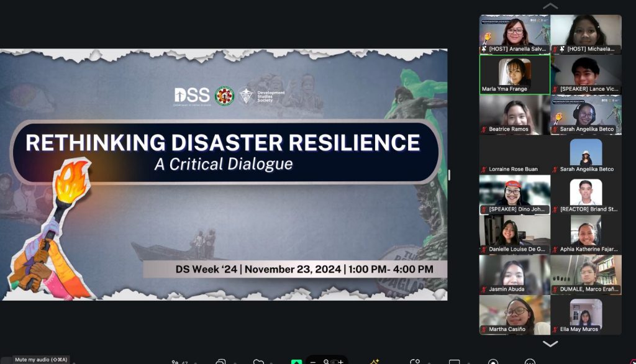Viewport: 636px width, 364px height.
Task: Click the 'Jasmin Abuda' name label
Action: click(x=507, y=289)
